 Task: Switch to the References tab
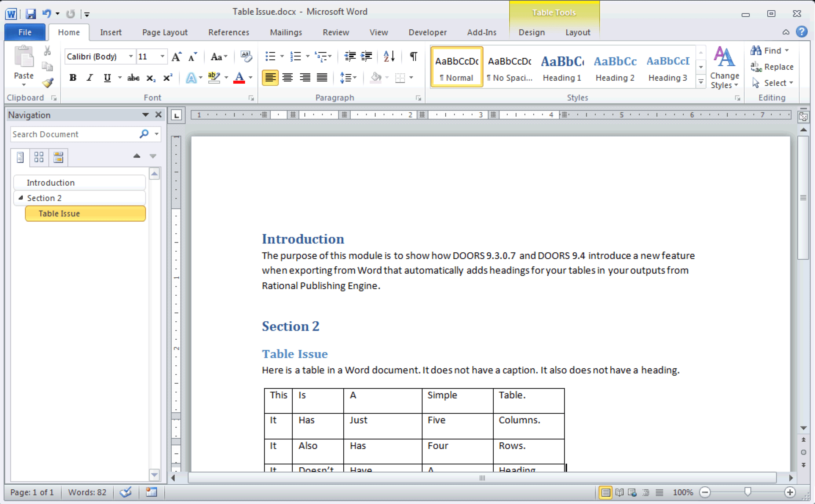[229, 32]
